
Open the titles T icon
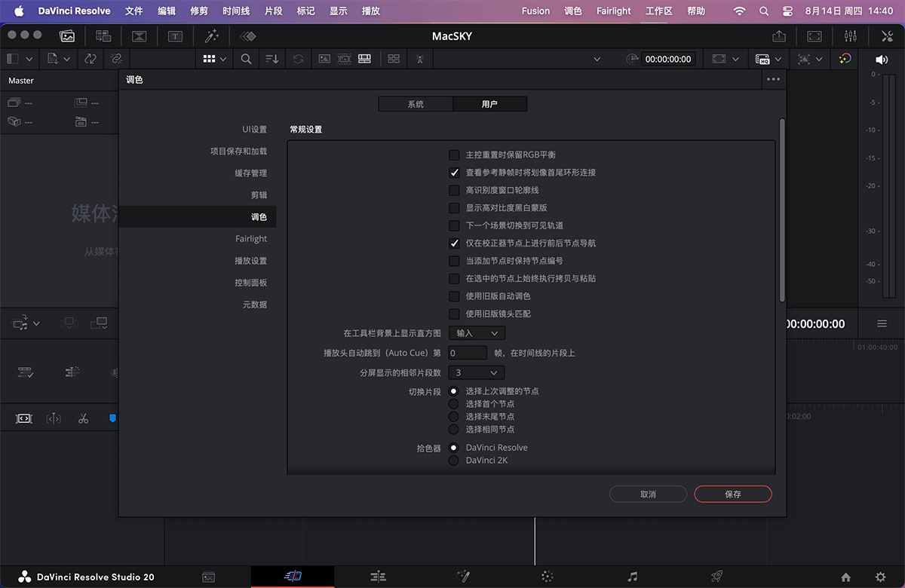(175, 35)
